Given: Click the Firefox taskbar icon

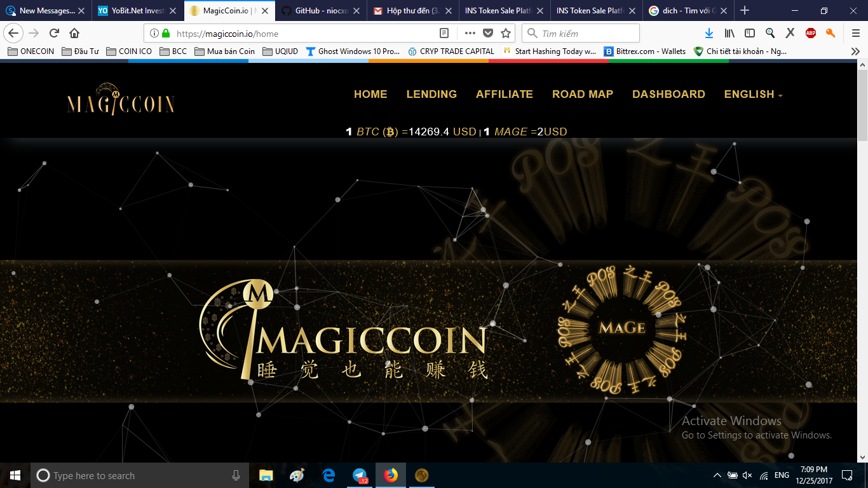Looking at the screenshot, I should point(390,475).
